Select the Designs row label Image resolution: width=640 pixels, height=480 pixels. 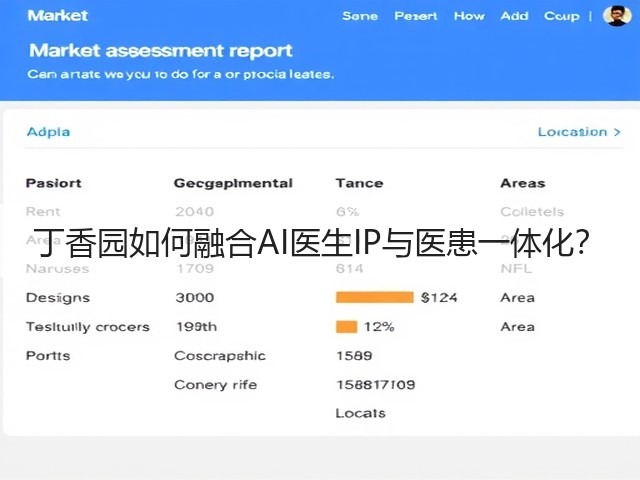tap(58, 298)
